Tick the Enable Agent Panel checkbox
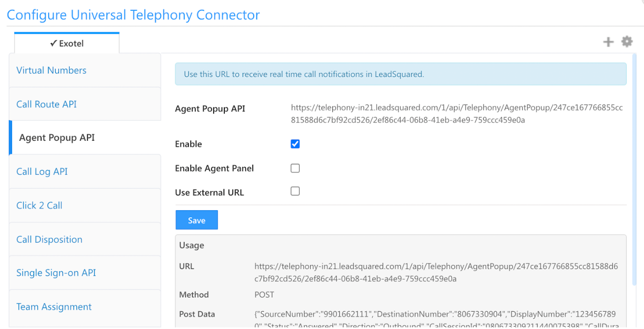 295,168
